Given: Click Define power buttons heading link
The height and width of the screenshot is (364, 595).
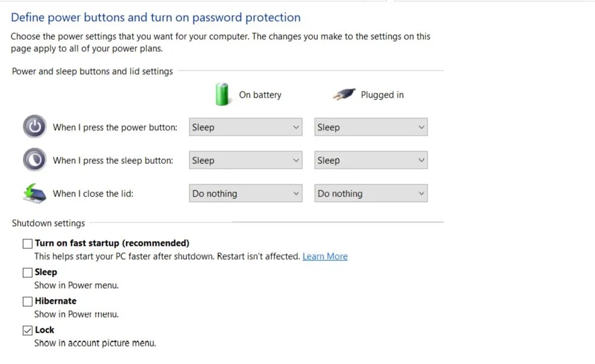Looking at the screenshot, I should 155,17.
